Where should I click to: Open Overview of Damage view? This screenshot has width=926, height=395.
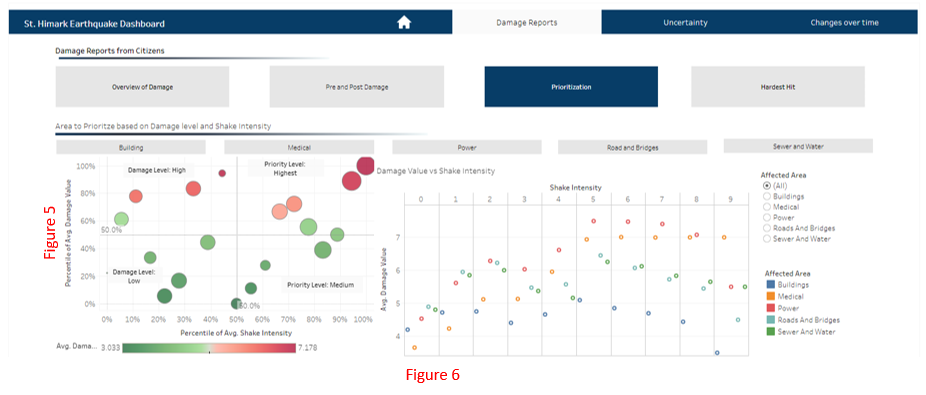pos(142,87)
